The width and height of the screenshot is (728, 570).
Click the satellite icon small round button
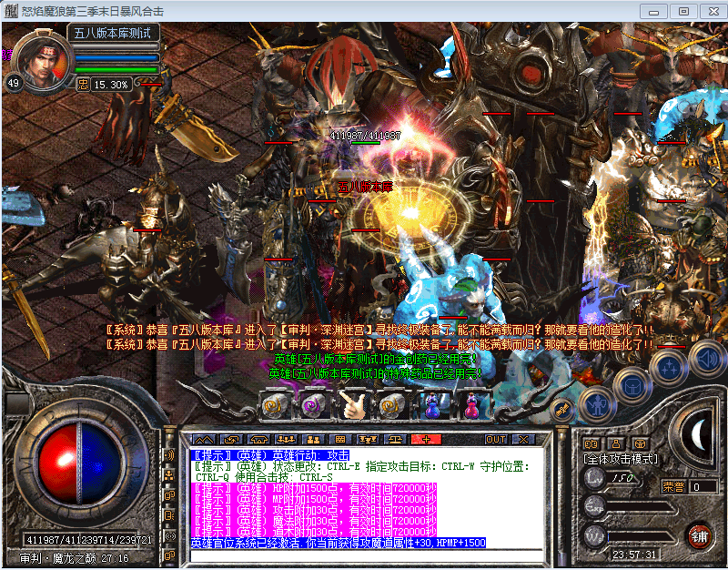coord(561,409)
